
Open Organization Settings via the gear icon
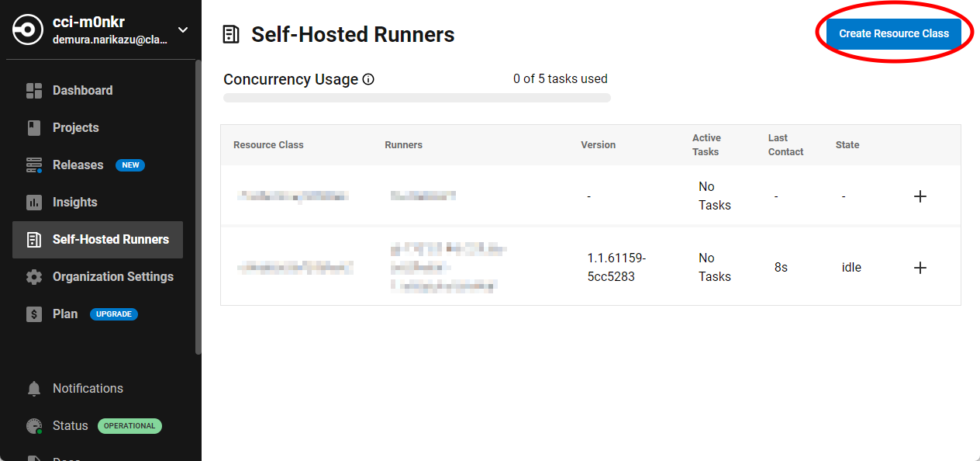click(34, 276)
